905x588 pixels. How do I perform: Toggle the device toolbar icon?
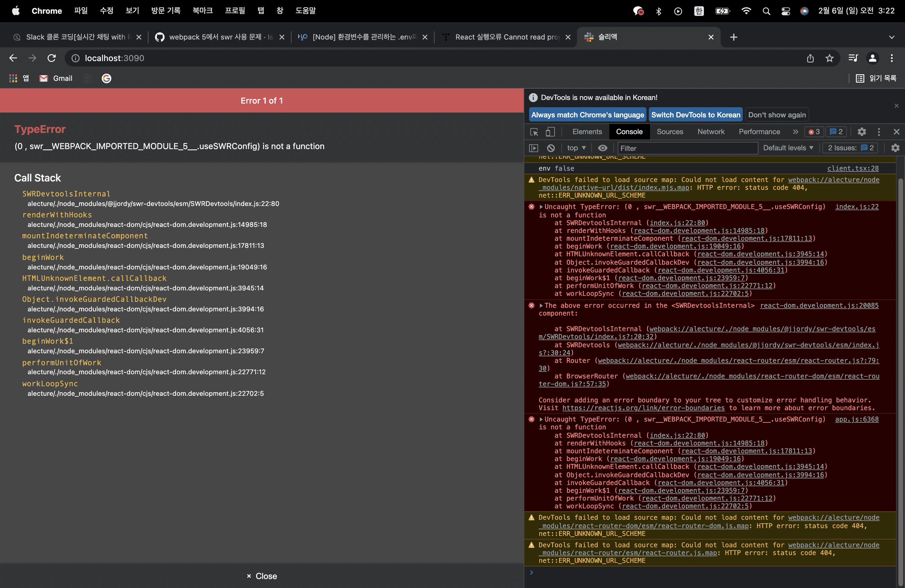(x=550, y=132)
